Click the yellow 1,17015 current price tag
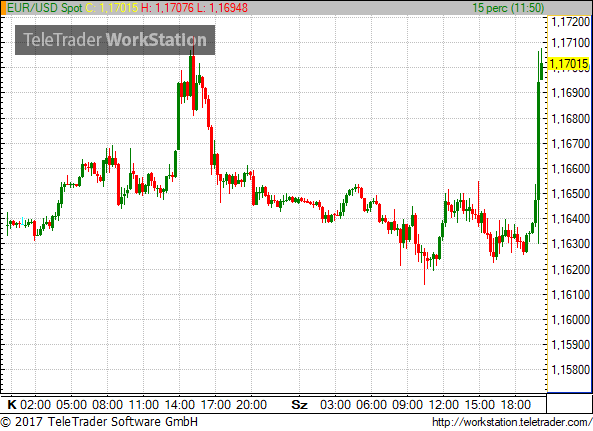 pyautogui.click(x=568, y=64)
